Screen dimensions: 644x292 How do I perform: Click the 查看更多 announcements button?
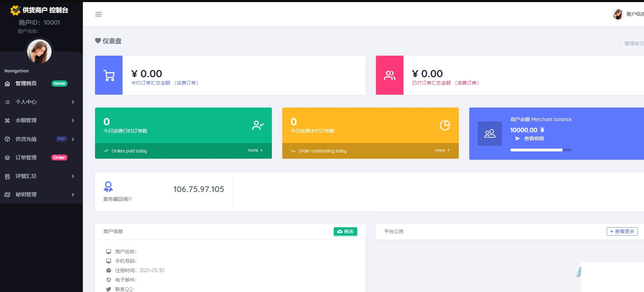coord(622,231)
